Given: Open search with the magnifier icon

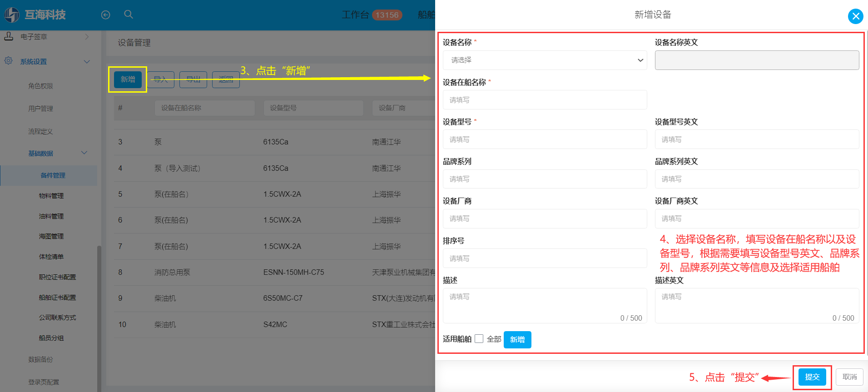Looking at the screenshot, I should click(x=129, y=15).
